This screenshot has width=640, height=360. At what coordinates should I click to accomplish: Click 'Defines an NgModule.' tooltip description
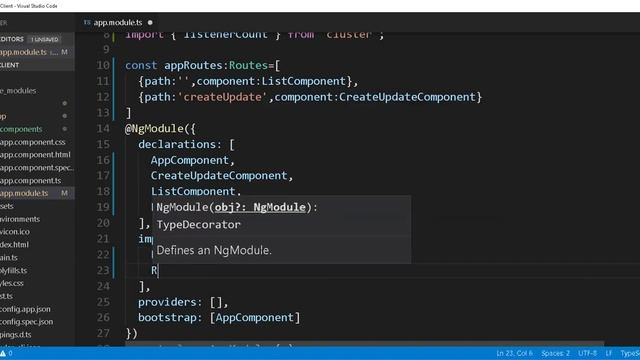[x=214, y=250]
